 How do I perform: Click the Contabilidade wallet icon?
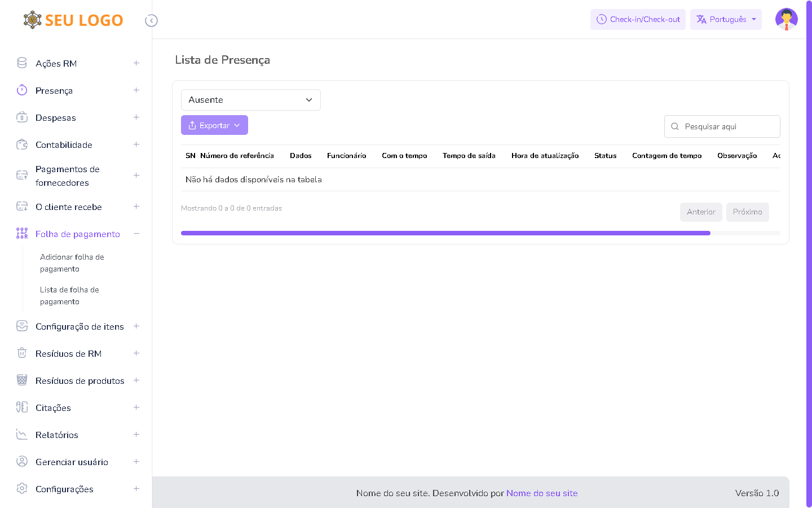[x=22, y=144]
